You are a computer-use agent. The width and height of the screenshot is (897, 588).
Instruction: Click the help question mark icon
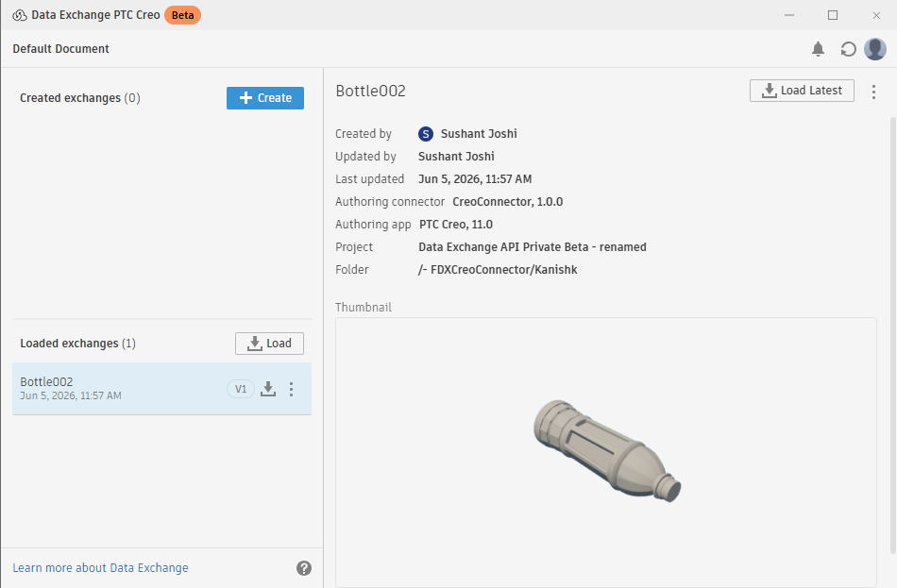304,568
